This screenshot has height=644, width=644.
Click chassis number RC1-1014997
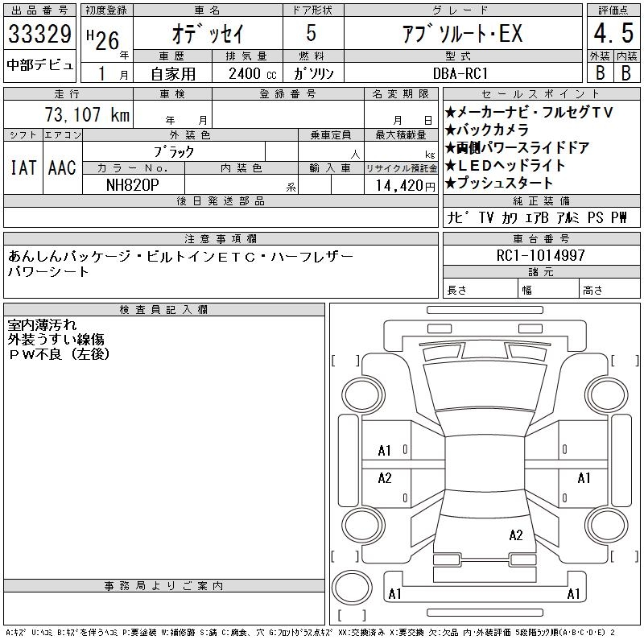540,255
